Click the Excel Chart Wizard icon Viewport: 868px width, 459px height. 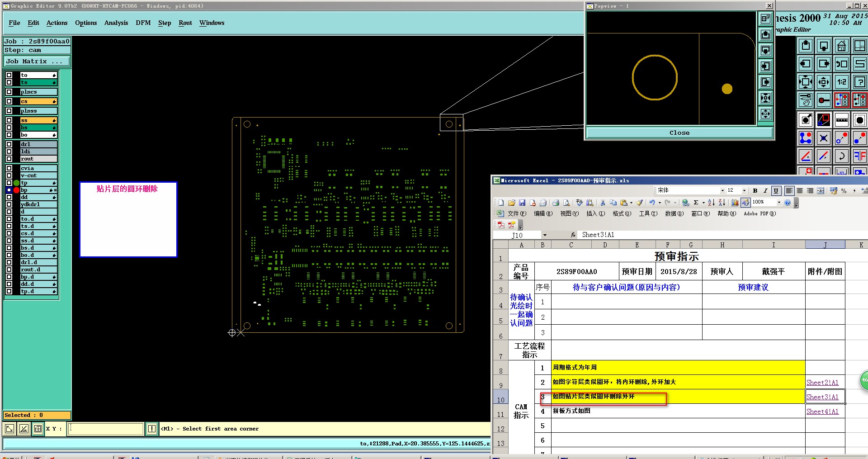(x=735, y=203)
